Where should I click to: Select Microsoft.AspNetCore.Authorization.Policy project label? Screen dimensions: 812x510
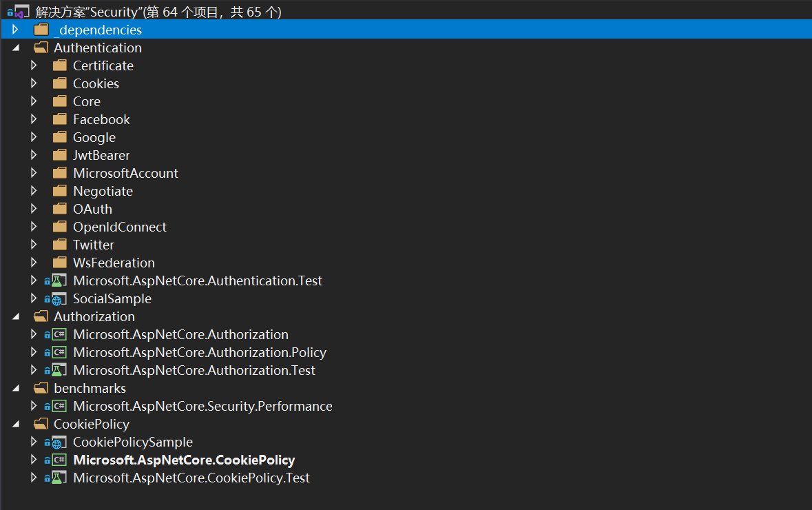tap(199, 352)
